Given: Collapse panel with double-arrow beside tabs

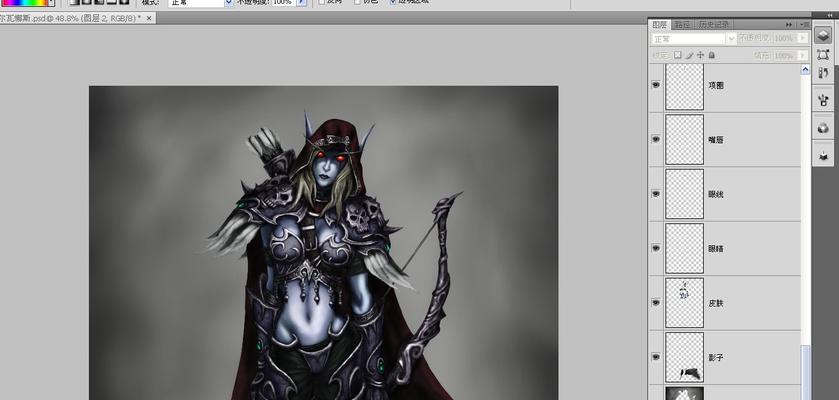Looking at the screenshot, I should point(789,25).
